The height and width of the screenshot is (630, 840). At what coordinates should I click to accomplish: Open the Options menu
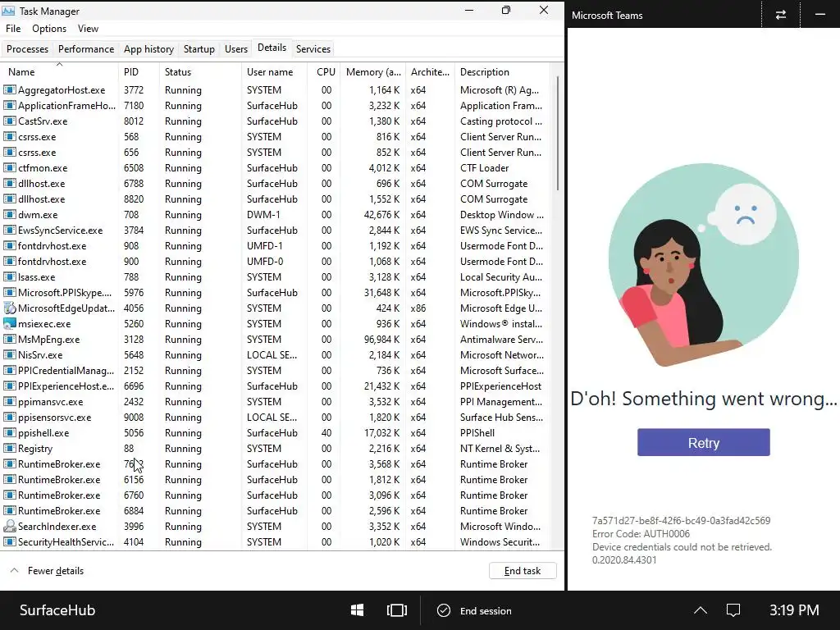tap(49, 29)
